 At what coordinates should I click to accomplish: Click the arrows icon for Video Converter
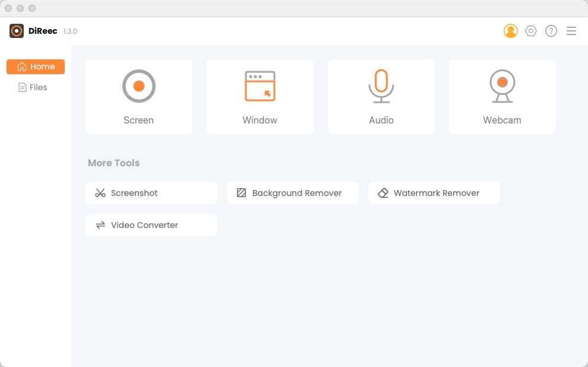tap(100, 225)
